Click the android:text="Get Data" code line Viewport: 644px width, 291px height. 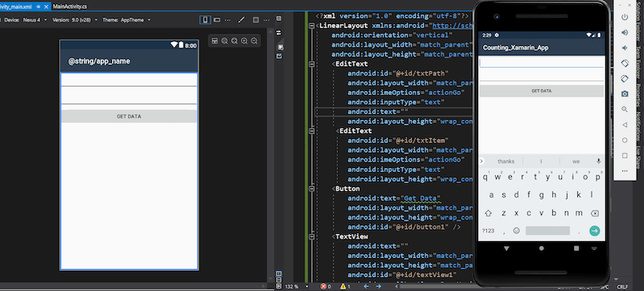[394, 199]
